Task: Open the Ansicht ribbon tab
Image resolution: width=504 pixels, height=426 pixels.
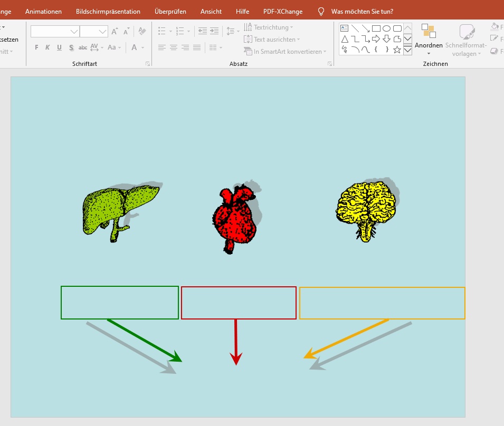Action: (x=211, y=12)
